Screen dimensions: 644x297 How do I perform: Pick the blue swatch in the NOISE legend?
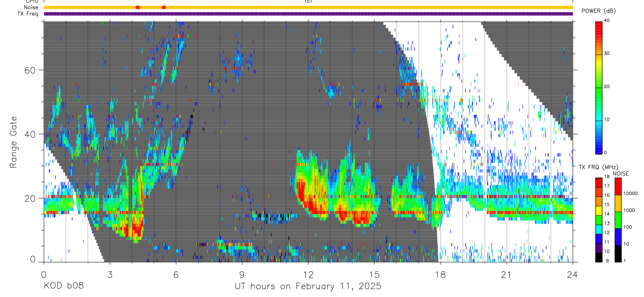(618, 237)
